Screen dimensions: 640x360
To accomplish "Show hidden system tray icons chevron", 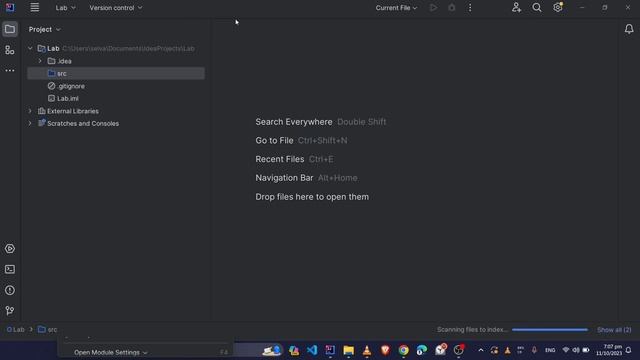I will [481, 350].
